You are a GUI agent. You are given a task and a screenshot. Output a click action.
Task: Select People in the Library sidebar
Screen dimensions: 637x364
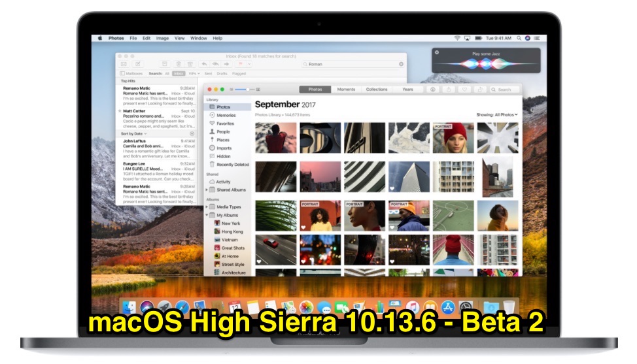pos(223,131)
